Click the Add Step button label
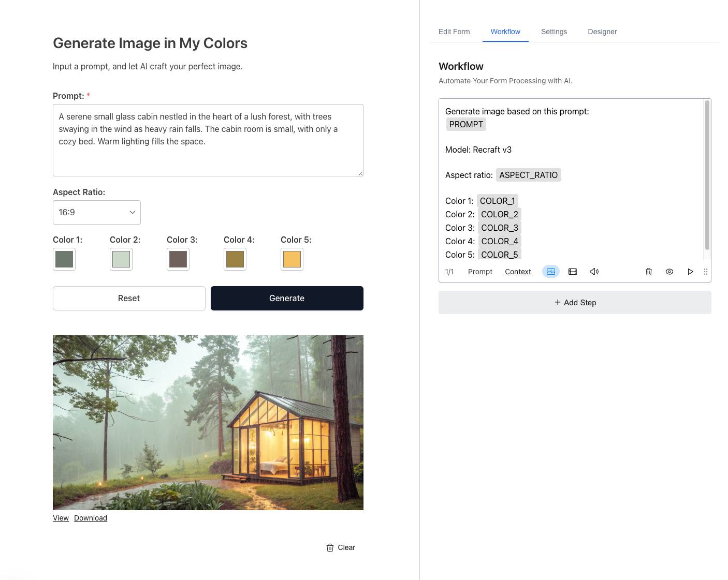The width and height of the screenshot is (728, 580). [580, 303]
